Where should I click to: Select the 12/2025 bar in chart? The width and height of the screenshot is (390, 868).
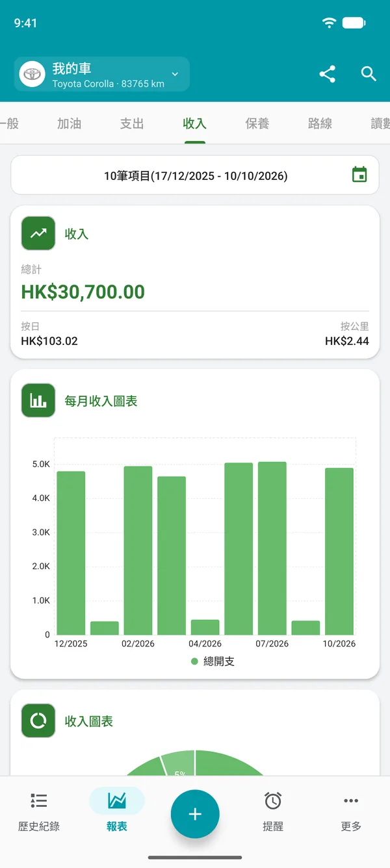coord(71,553)
